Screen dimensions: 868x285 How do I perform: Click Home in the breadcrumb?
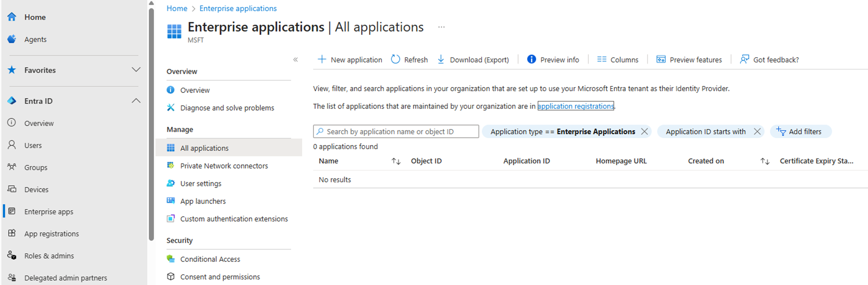pos(177,8)
